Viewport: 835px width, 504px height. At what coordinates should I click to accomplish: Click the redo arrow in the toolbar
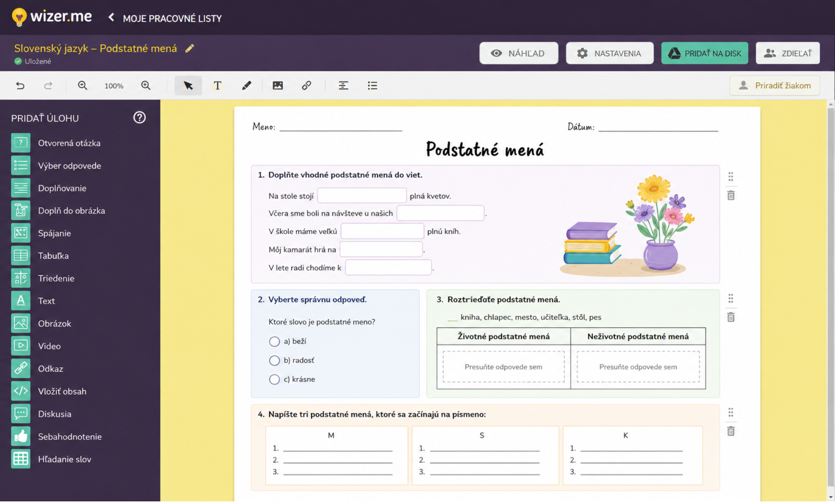coord(48,86)
